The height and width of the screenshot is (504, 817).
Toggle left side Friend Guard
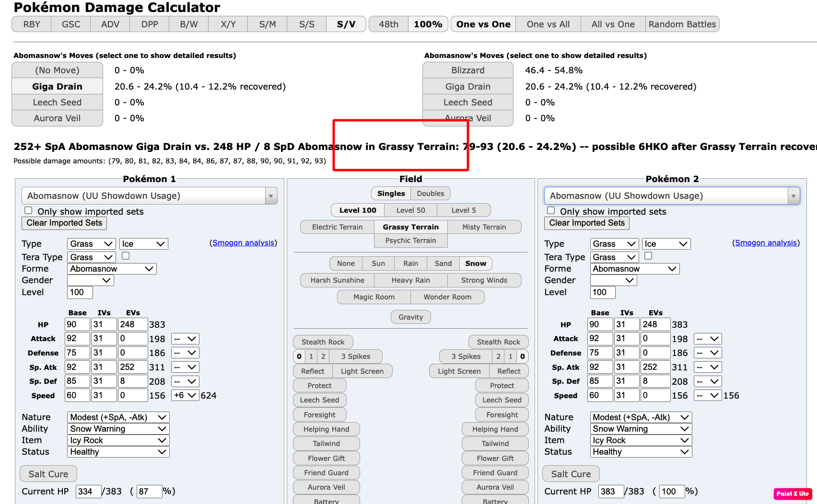coord(326,472)
